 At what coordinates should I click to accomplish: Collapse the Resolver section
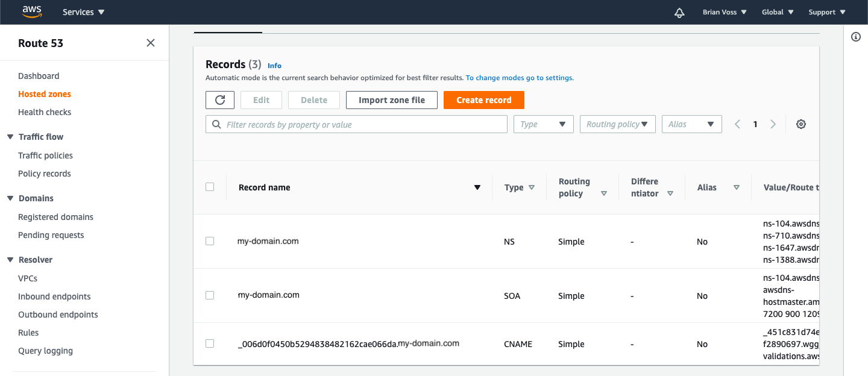pyautogui.click(x=10, y=260)
